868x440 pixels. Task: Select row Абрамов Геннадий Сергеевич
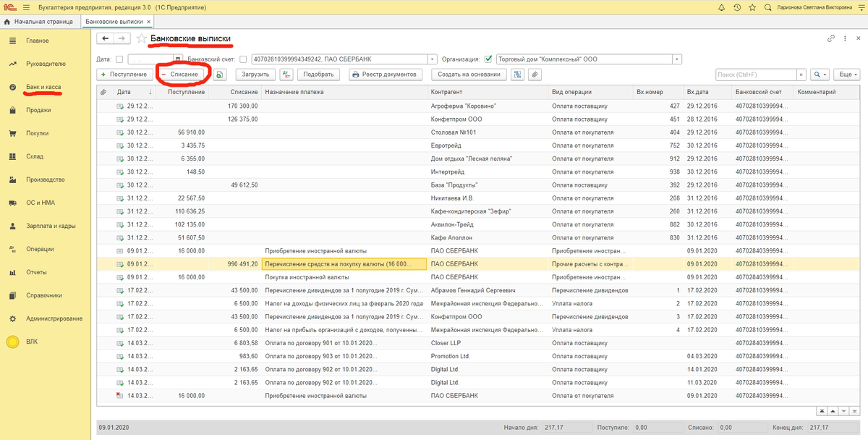coord(479,290)
